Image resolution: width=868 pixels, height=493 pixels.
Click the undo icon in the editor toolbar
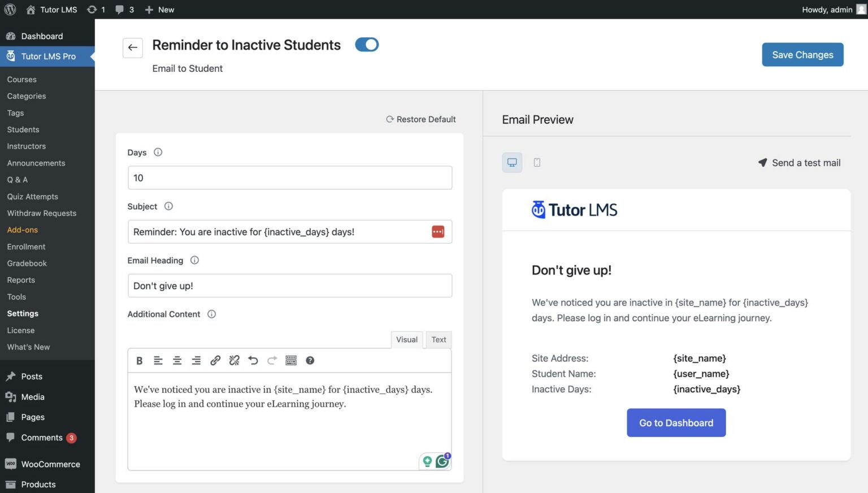click(253, 360)
